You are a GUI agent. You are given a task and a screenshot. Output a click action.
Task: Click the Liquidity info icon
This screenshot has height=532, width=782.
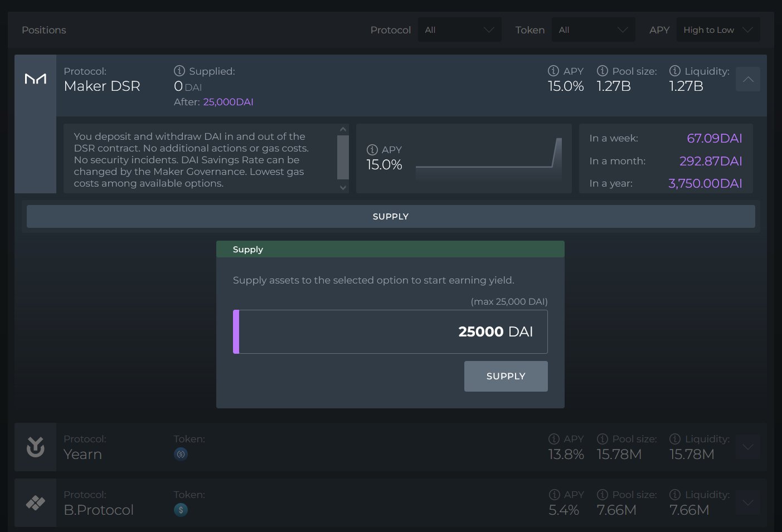[675, 71]
